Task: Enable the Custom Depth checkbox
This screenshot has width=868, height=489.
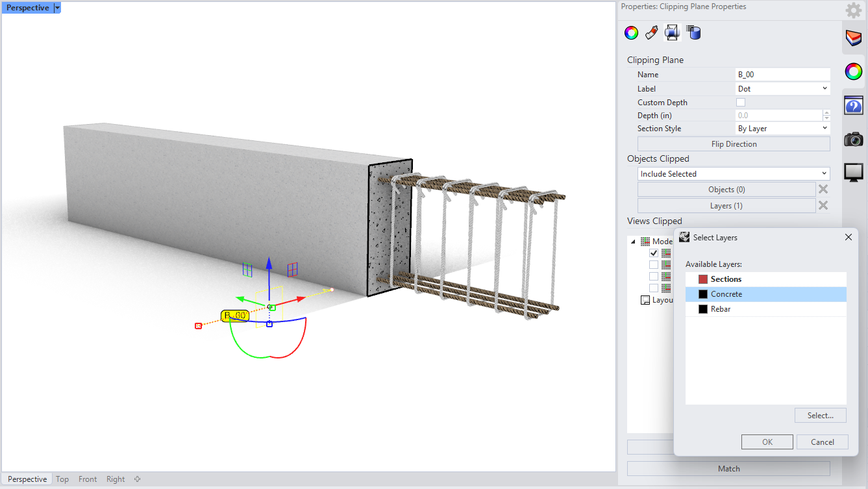Action: [x=741, y=103]
